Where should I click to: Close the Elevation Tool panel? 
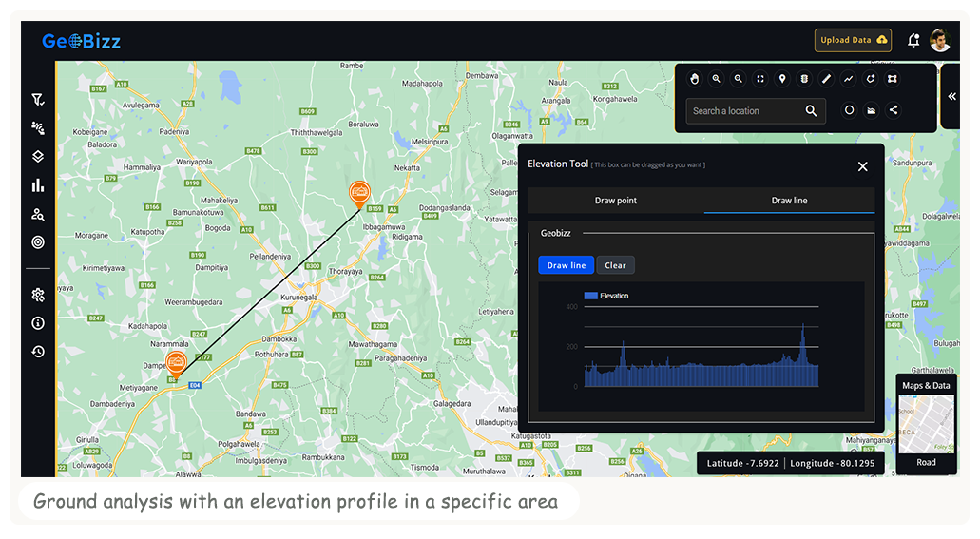coord(862,166)
